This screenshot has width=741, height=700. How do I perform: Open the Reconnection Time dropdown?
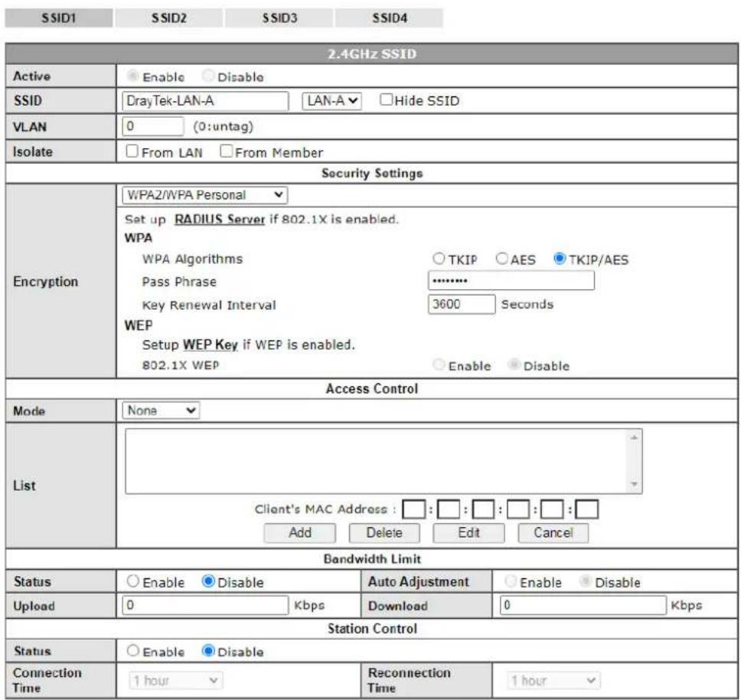[x=553, y=680]
